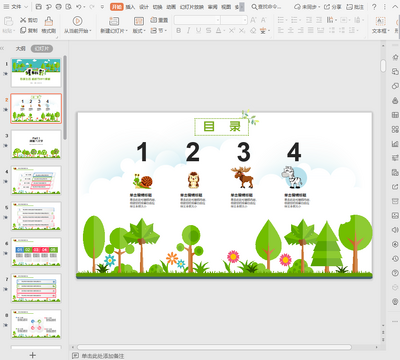This screenshot has height=360, width=400.
Task: Open the font color dropdown arrow
Action: pyautogui.click(x=224, y=31)
